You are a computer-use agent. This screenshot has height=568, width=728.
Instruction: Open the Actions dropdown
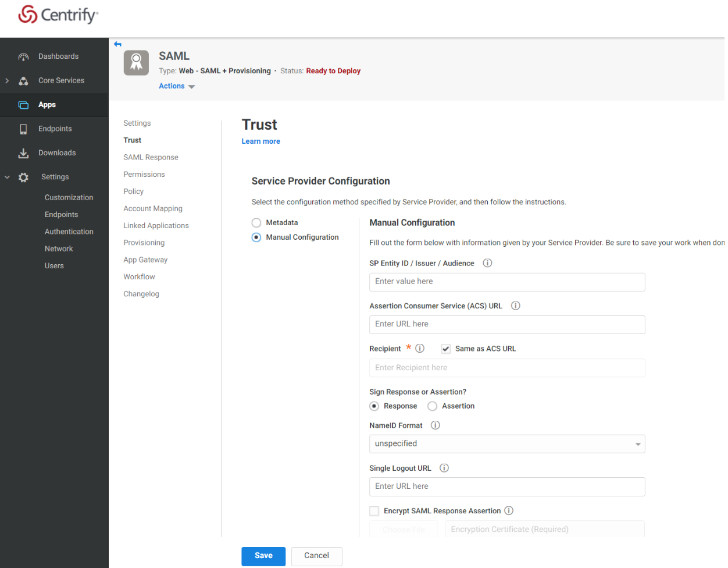coord(177,86)
